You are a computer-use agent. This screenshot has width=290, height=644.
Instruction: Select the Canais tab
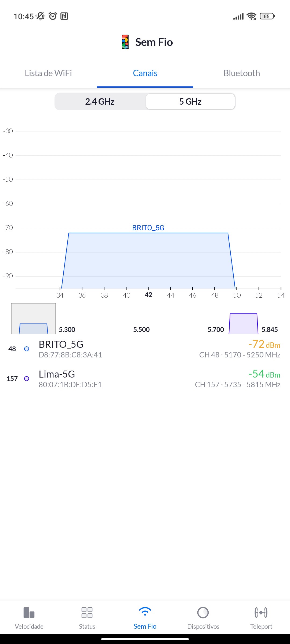(x=145, y=73)
